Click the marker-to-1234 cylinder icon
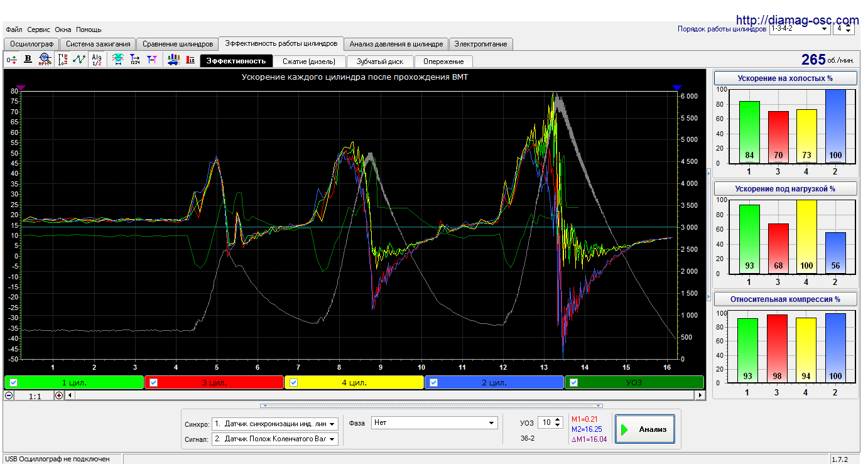 tap(135, 60)
